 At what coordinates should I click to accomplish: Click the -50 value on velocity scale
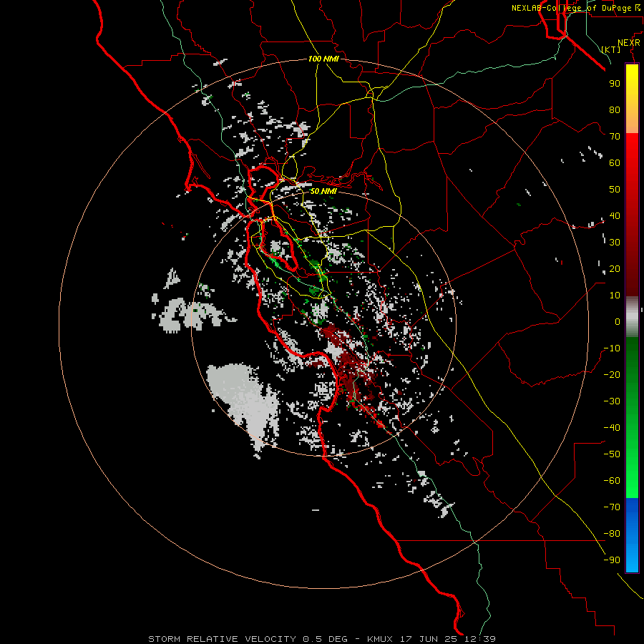coord(612,454)
